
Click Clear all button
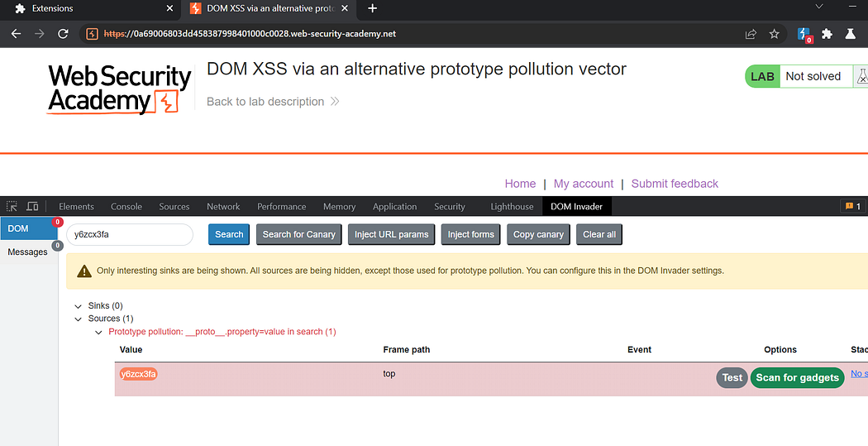pos(599,234)
